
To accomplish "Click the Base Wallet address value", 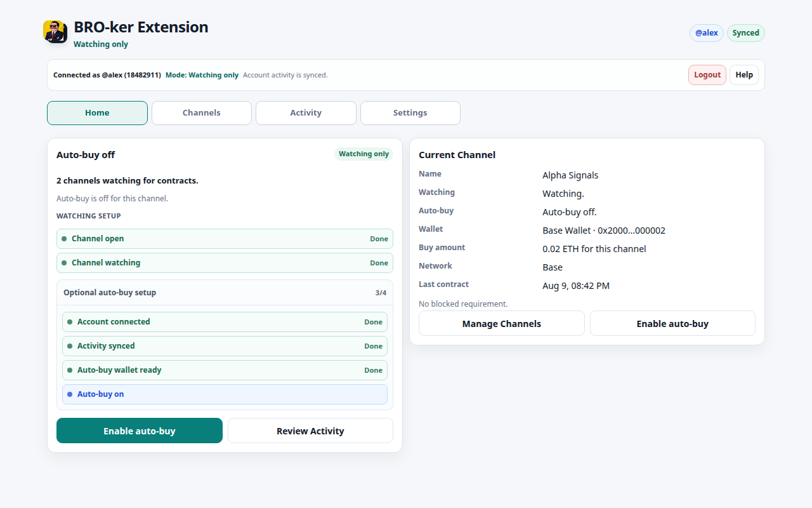I will (x=604, y=231).
